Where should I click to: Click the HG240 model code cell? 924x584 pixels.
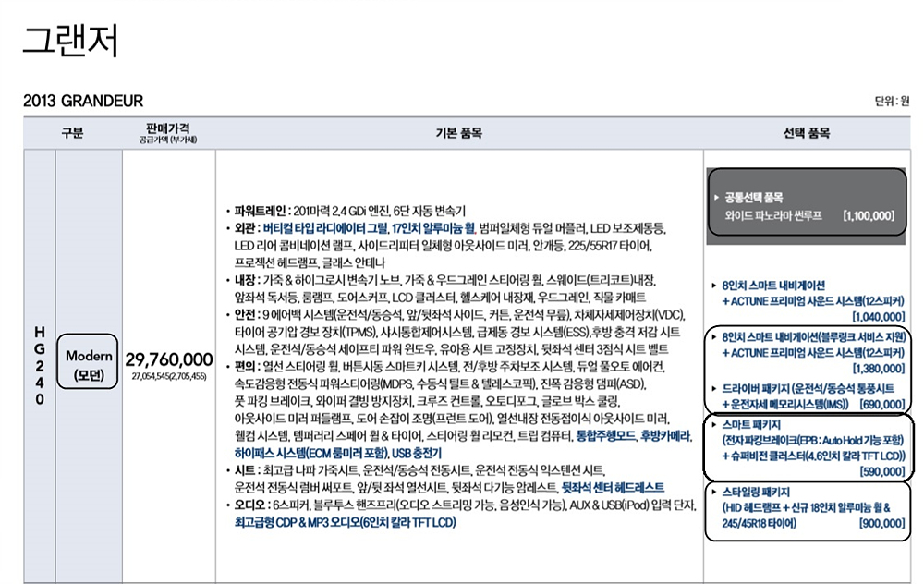tap(37, 366)
